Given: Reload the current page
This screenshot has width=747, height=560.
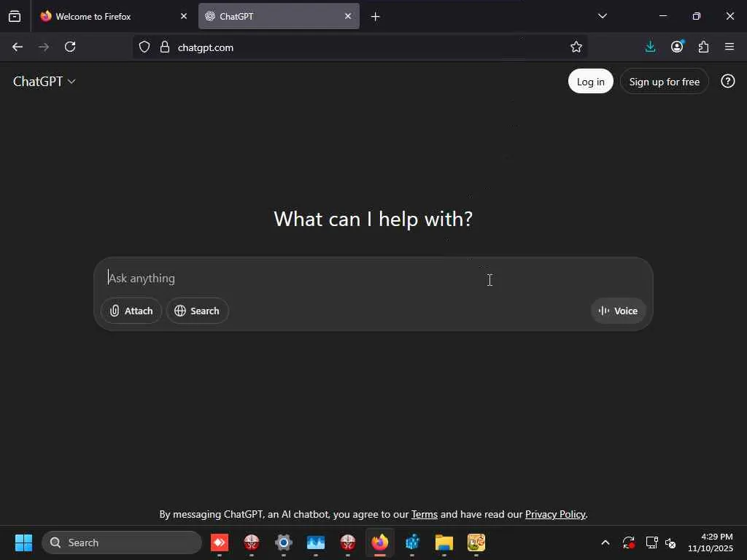Looking at the screenshot, I should coord(70,47).
